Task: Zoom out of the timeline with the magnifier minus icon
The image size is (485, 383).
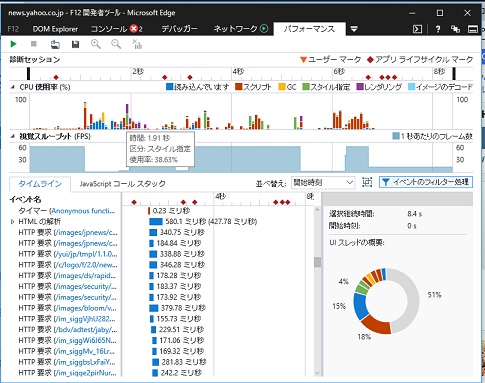Action: click(x=116, y=44)
